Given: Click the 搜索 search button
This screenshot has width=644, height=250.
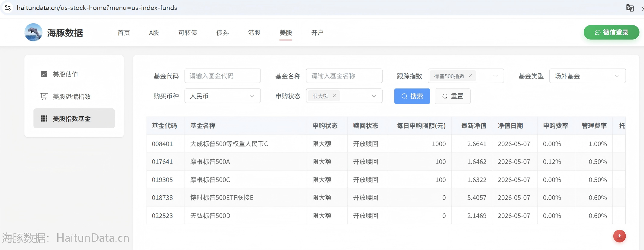Looking at the screenshot, I should [x=412, y=96].
